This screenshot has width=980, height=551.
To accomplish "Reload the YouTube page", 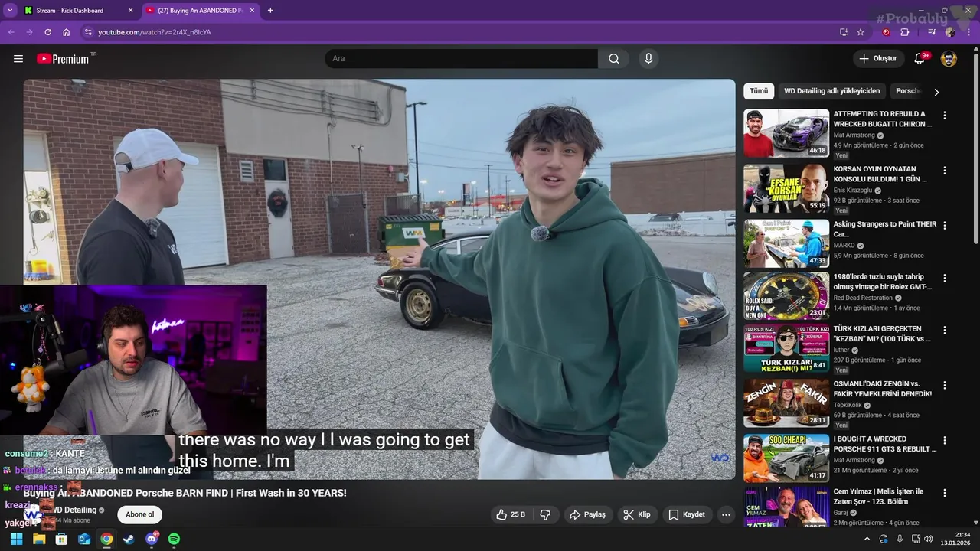I will pos(47,32).
